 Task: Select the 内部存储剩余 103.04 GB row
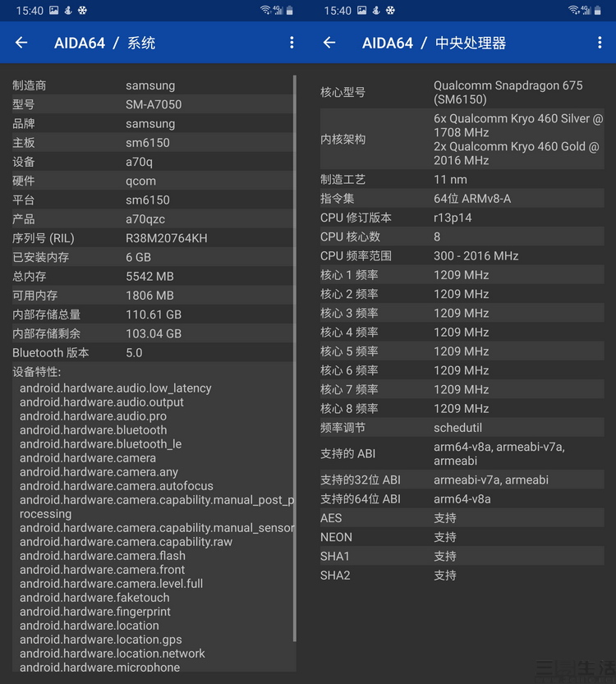pyautogui.click(x=153, y=333)
